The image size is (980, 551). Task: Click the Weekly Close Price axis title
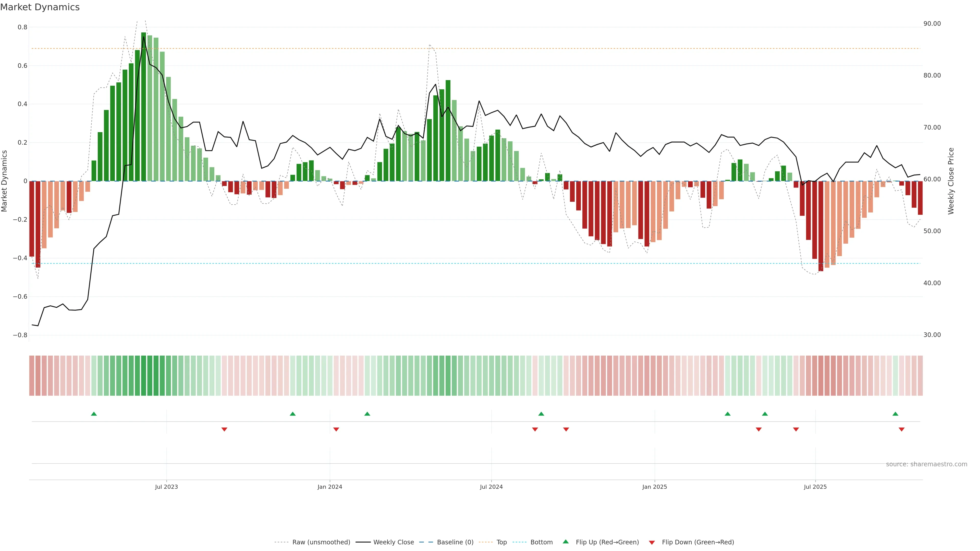click(x=951, y=181)
